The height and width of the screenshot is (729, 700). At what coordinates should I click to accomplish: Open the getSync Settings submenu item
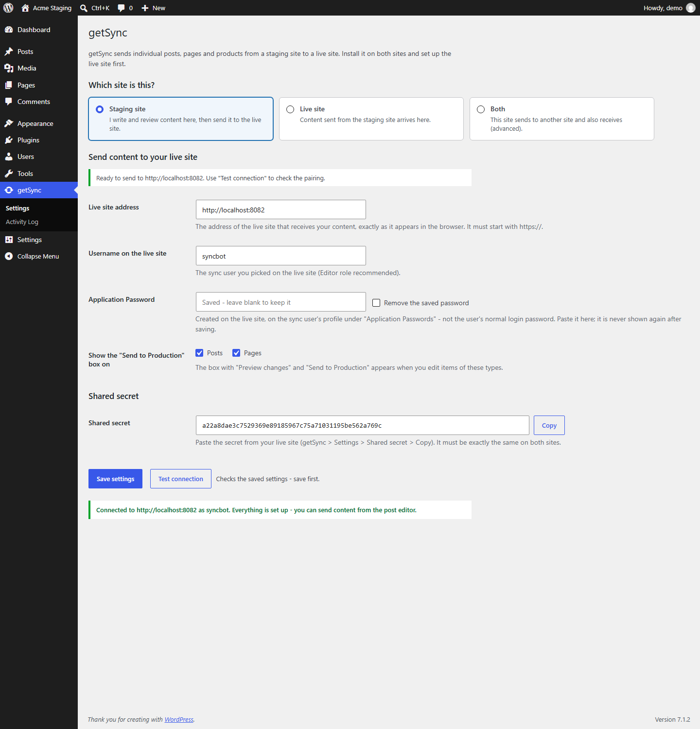17,208
